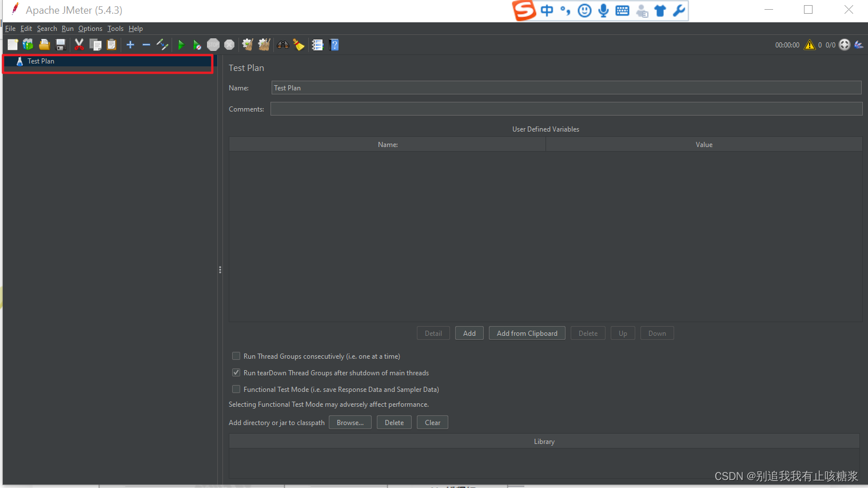This screenshot has height=488, width=868.
Task: Switch Sogou input language with 中 icon
Action: 547,10
